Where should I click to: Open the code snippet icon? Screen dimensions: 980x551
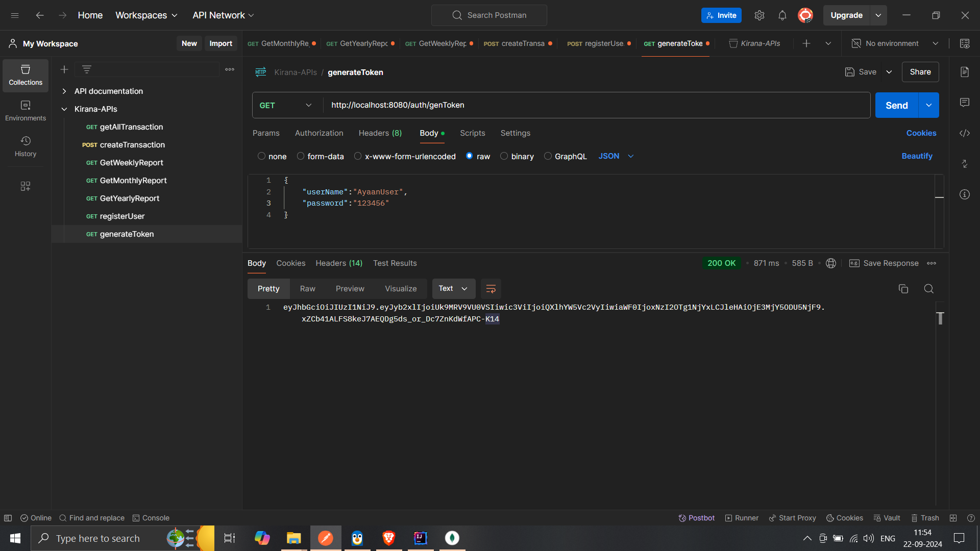(x=965, y=133)
